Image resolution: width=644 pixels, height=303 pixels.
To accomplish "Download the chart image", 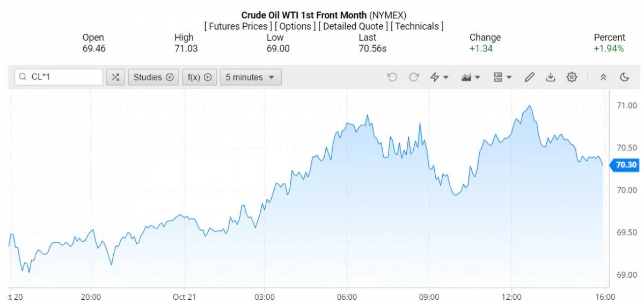I will point(550,77).
